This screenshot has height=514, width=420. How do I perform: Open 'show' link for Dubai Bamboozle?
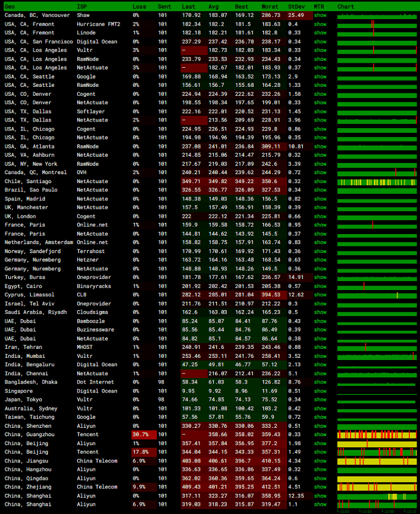320,321
